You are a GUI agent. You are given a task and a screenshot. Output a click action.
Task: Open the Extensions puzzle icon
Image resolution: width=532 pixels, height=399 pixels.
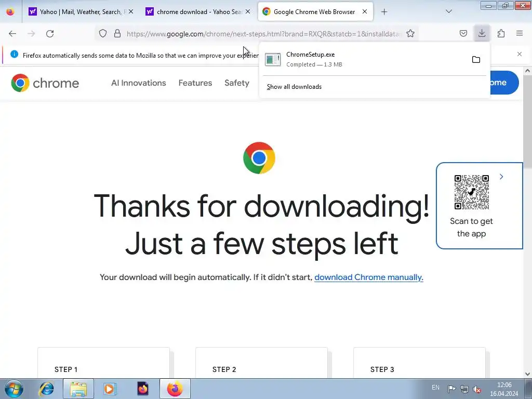(x=501, y=34)
